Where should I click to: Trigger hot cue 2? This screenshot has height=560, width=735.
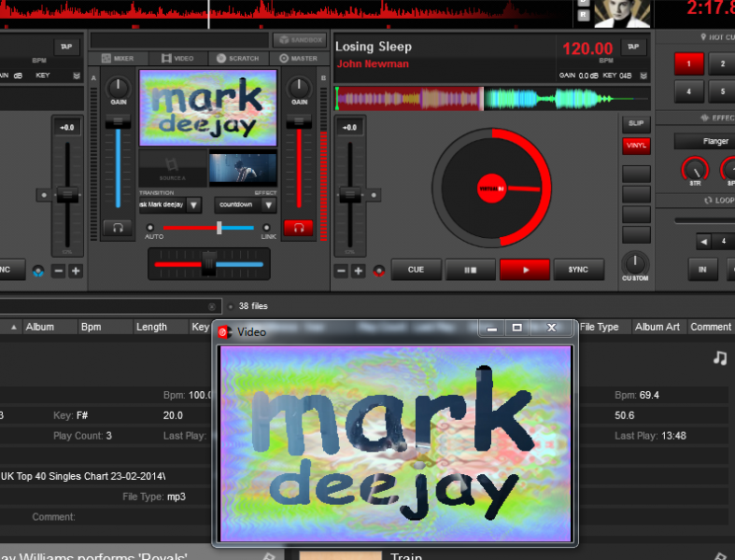tap(722, 63)
